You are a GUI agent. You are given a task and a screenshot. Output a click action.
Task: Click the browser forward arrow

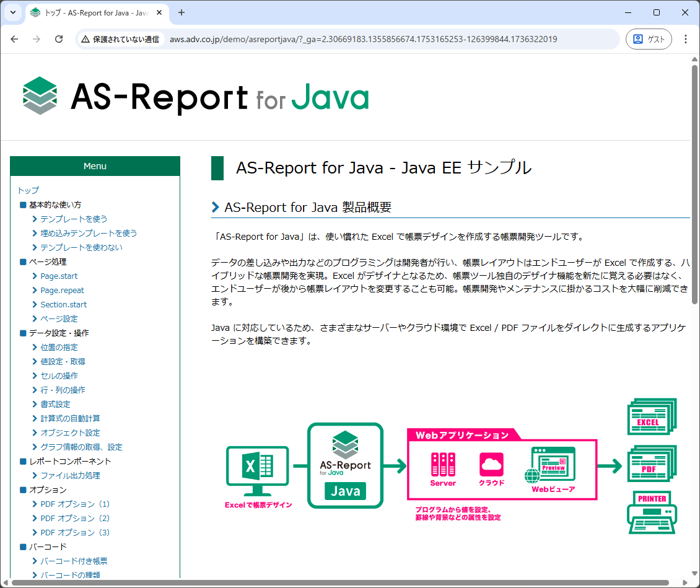(x=37, y=39)
